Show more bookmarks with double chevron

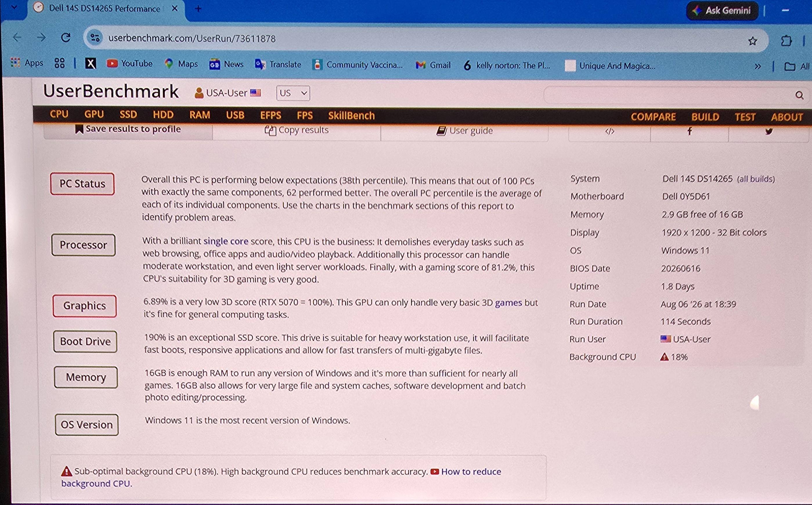tap(757, 66)
